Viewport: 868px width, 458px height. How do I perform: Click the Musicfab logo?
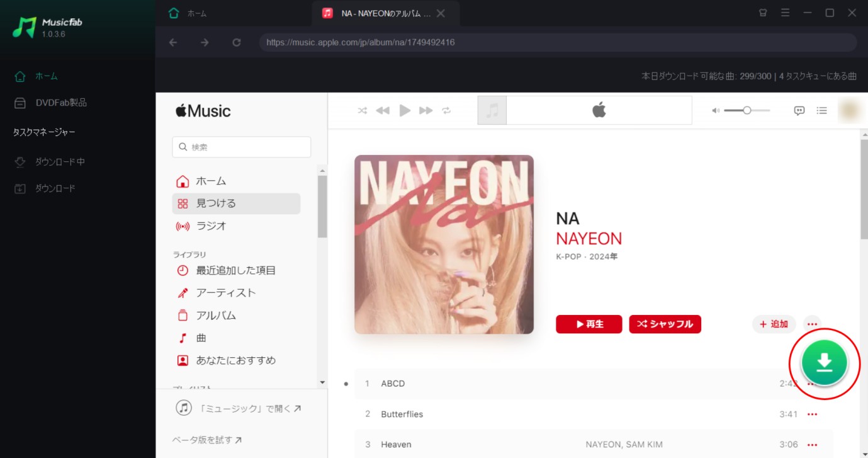[x=48, y=27]
